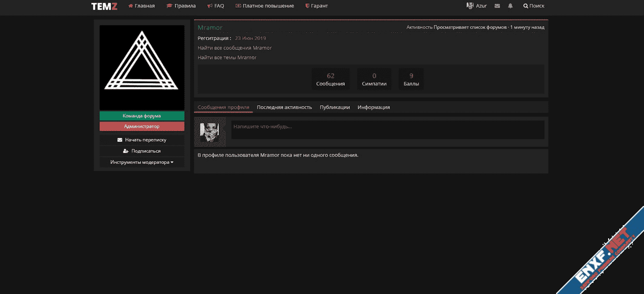Open Платное повышение page
This screenshot has width=644, height=294.
pos(264,6)
